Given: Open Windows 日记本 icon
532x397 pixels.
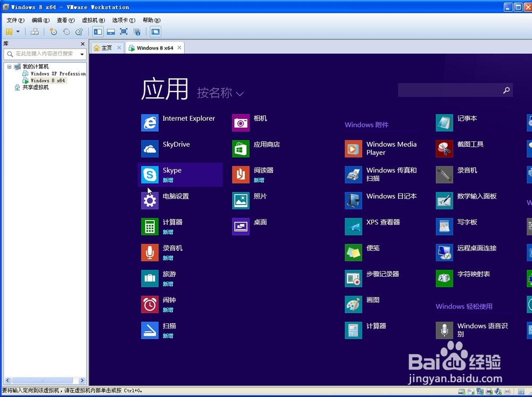Looking at the screenshot, I should pos(353,200).
